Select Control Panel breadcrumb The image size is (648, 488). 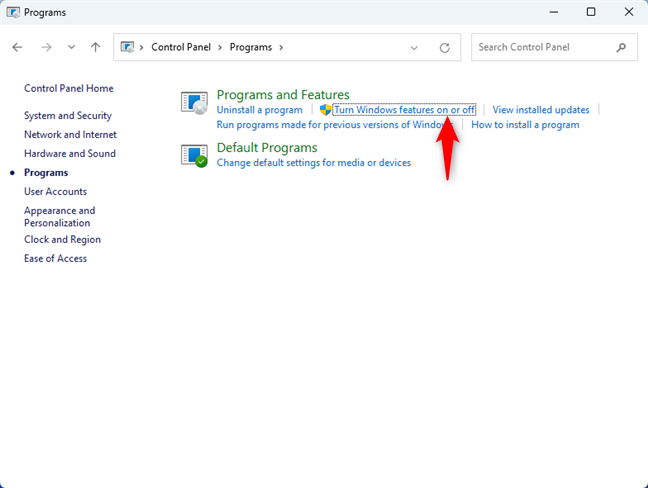click(x=181, y=47)
